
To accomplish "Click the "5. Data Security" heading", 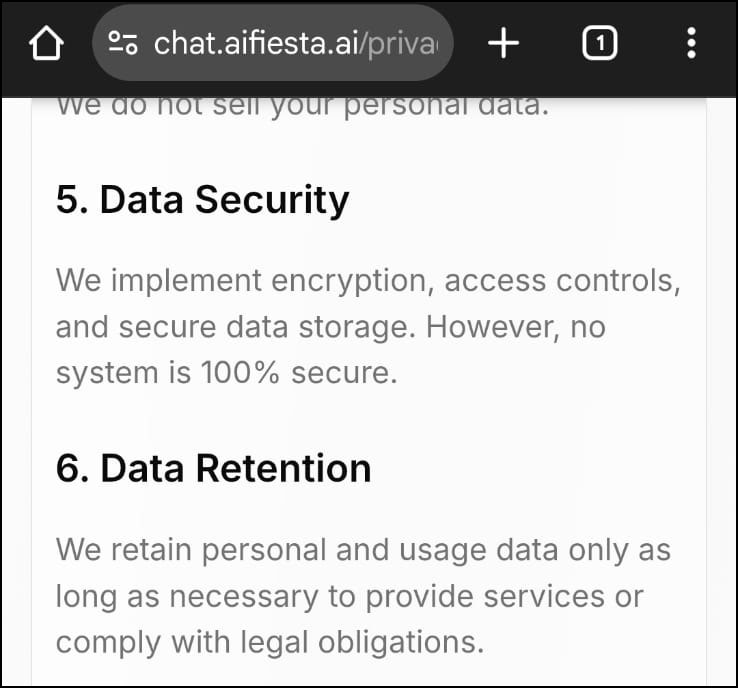I will point(202,200).
